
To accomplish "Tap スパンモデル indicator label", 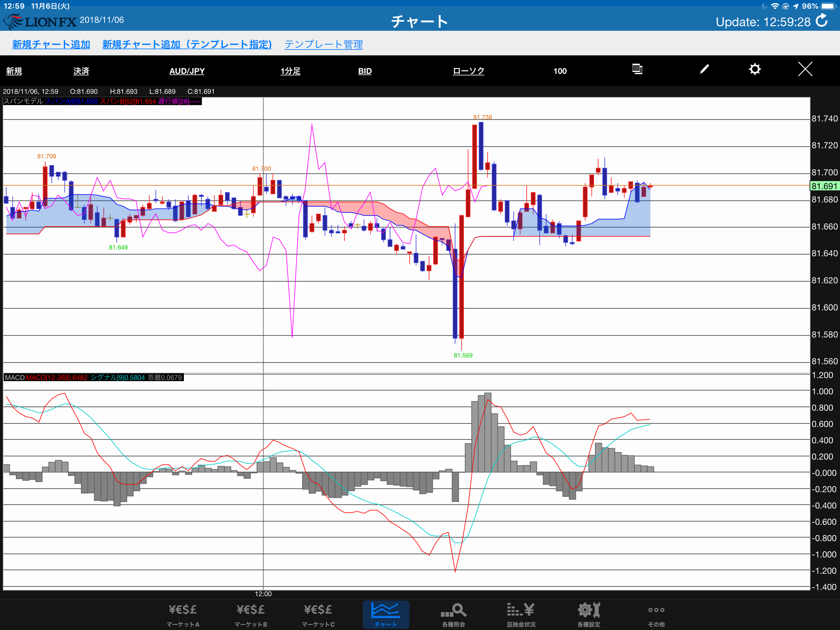I will 23,101.
